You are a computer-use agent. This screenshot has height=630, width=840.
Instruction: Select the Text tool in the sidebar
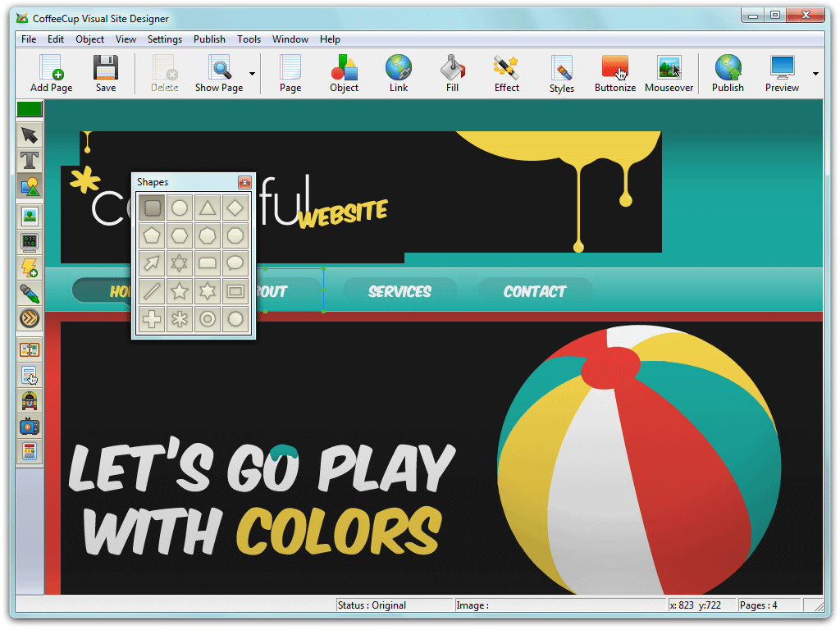pos(30,160)
